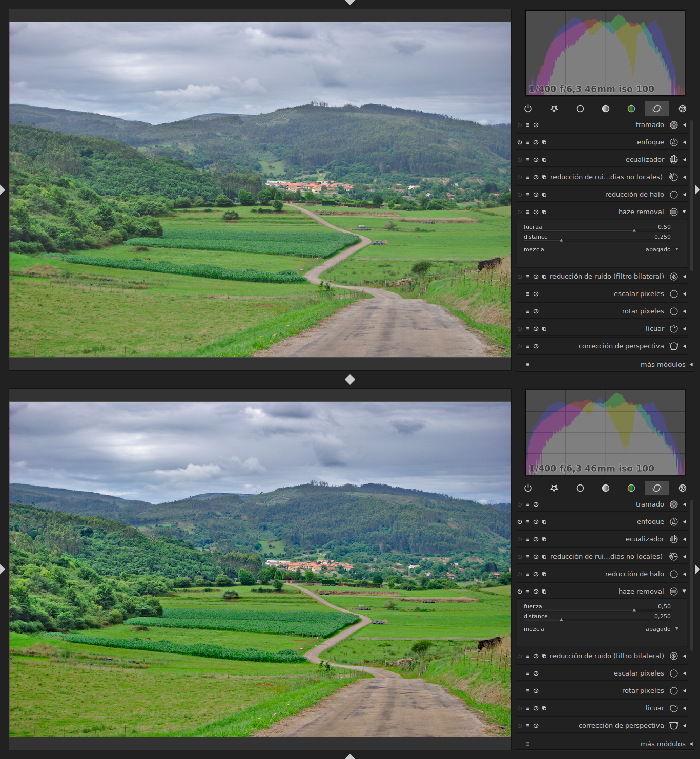Open presets list beside más módulos, upper panel

528,365
